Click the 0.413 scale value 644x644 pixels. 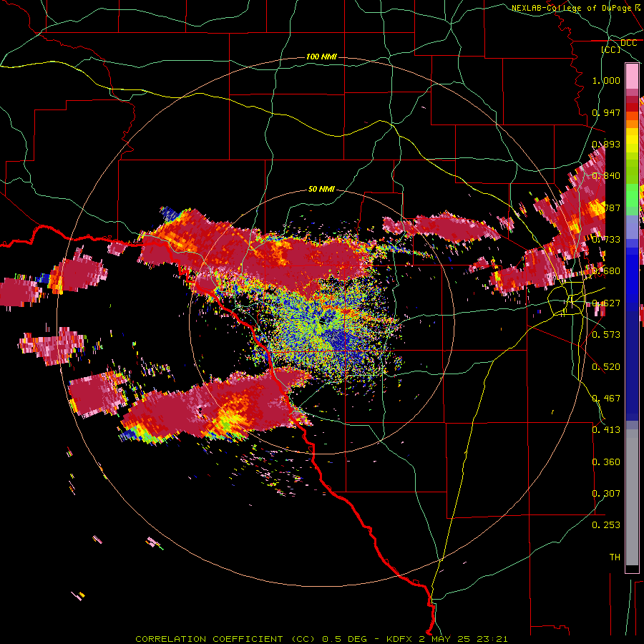click(606, 430)
